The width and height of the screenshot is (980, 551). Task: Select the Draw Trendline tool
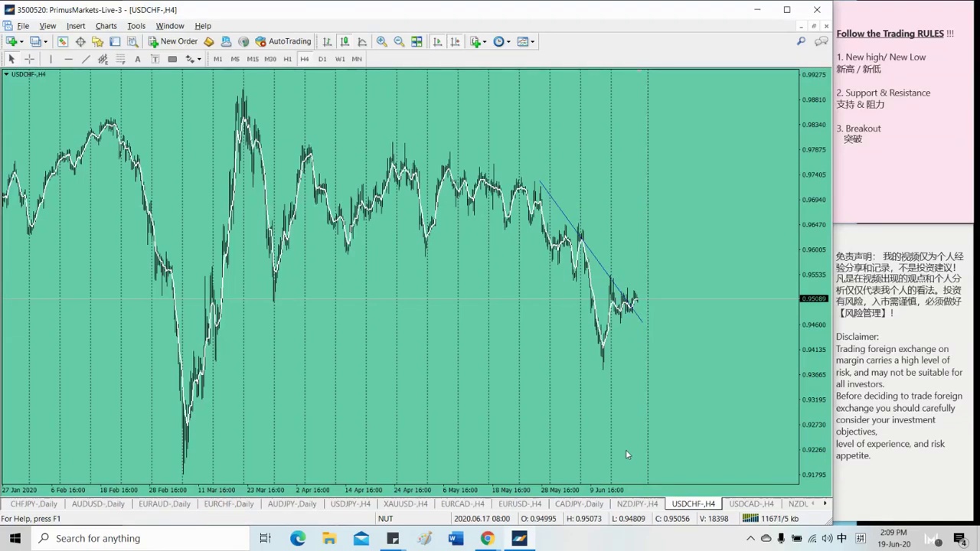pyautogui.click(x=86, y=59)
